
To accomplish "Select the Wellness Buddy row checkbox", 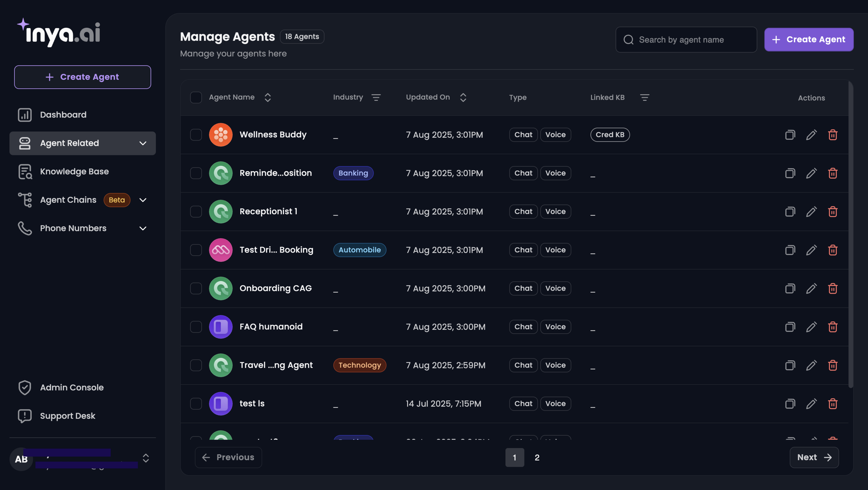I will tap(196, 135).
